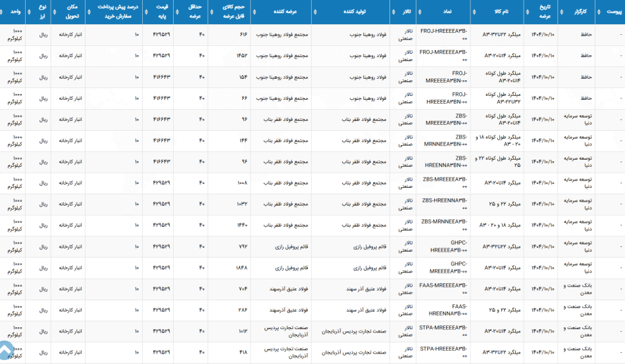This screenshot has height=364, width=625.
Task: Sort by the کارگزار column arrows
Action: (562, 12)
